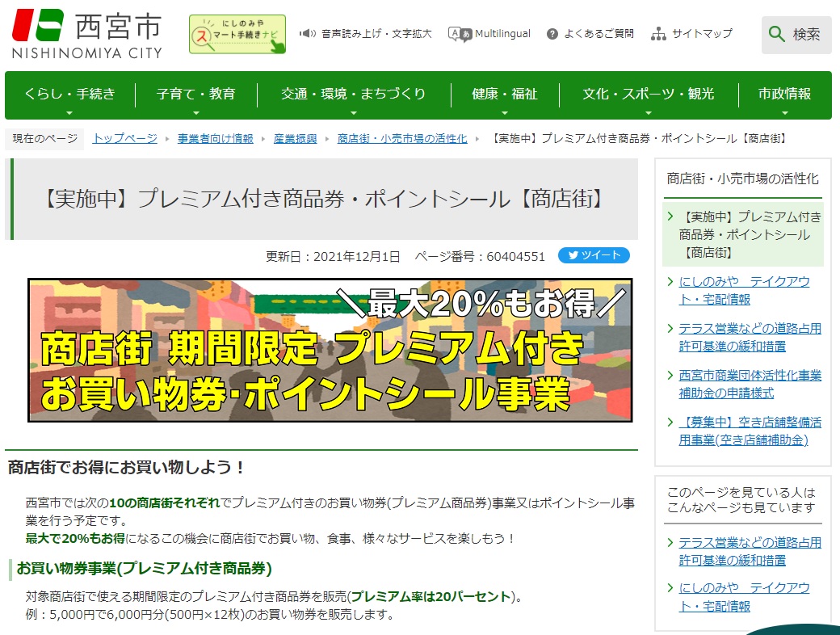The image size is (840, 635).
Task: Open テイクアウト・宅配情報 link under こんなページも見ています
Action: pos(744,597)
